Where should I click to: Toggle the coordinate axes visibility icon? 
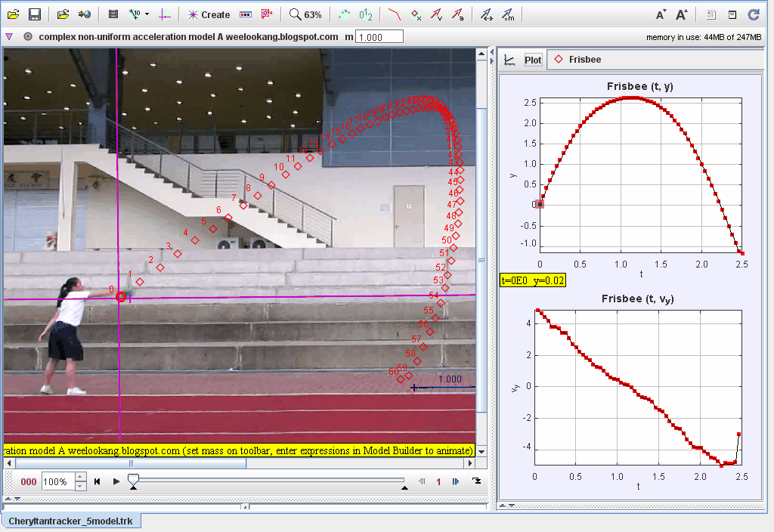click(166, 14)
